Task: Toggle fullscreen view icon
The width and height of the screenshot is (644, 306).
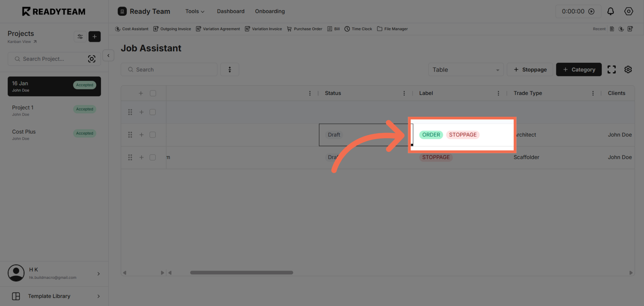Action: 612,70
